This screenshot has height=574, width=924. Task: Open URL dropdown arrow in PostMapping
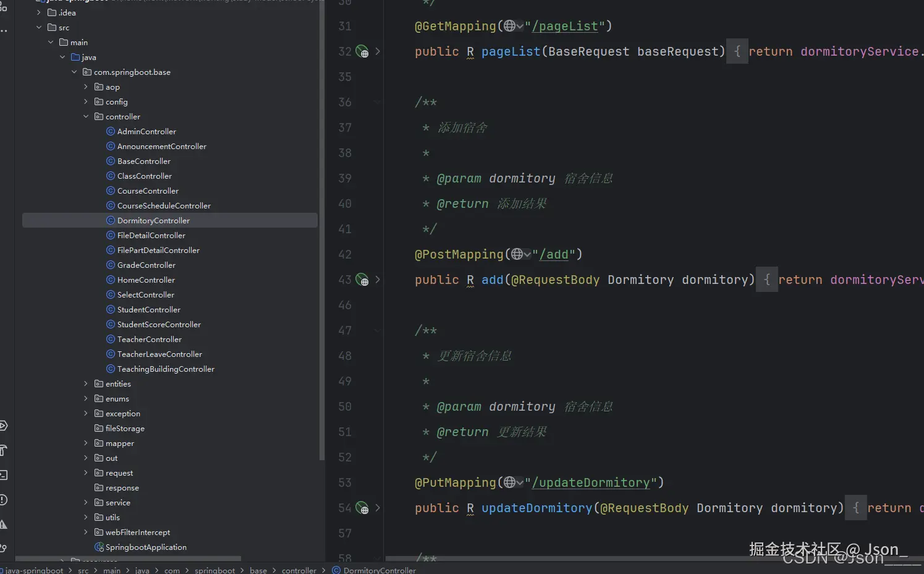[x=527, y=254]
